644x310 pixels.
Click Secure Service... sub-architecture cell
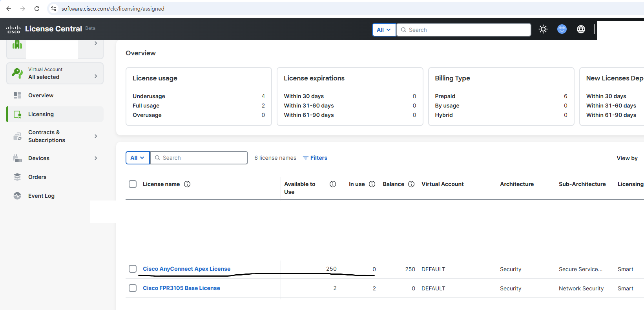(x=580, y=269)
